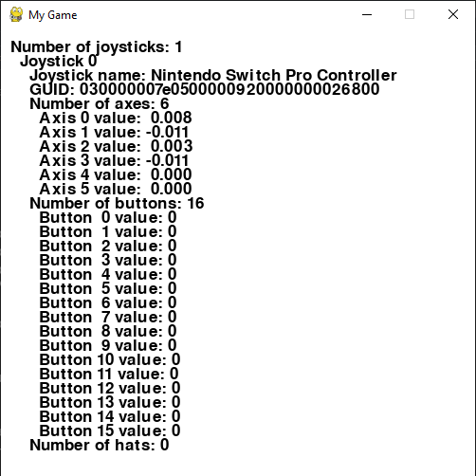Click the Number of axes line
This screenshot has height=476, width=476.
(100, 103)
